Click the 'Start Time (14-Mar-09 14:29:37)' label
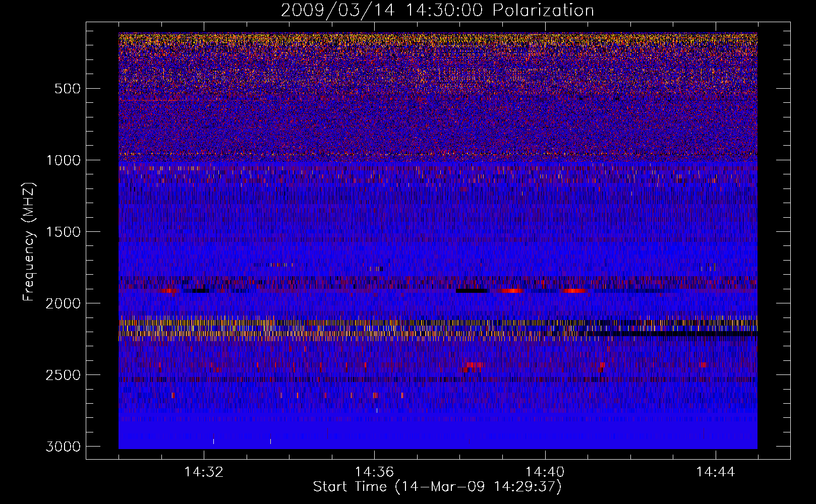The height and width of the screenshot is (504, 816). 437,487
